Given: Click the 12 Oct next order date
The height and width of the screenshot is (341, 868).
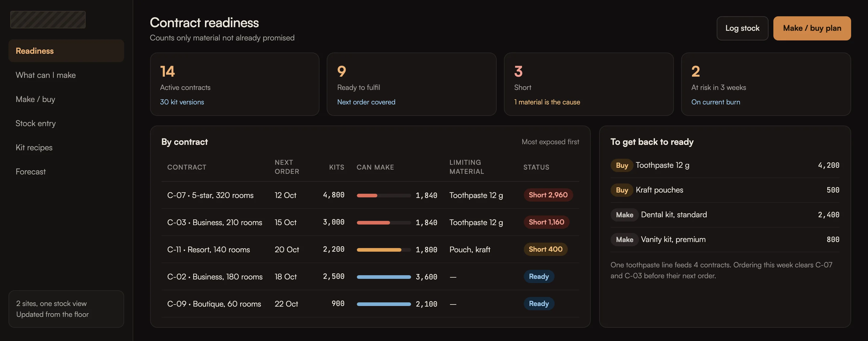Looking at the screenshot, I should tap(285, 195).
